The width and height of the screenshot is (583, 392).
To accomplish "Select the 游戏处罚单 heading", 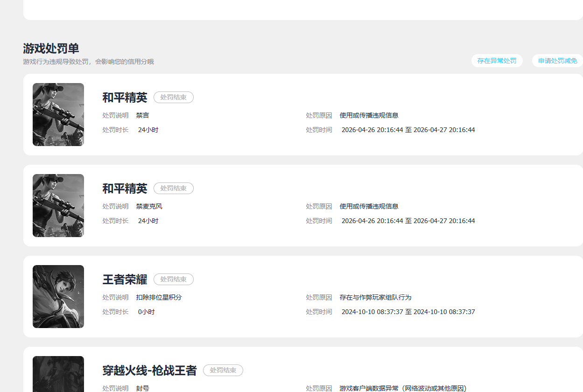I will click(51, 48).
